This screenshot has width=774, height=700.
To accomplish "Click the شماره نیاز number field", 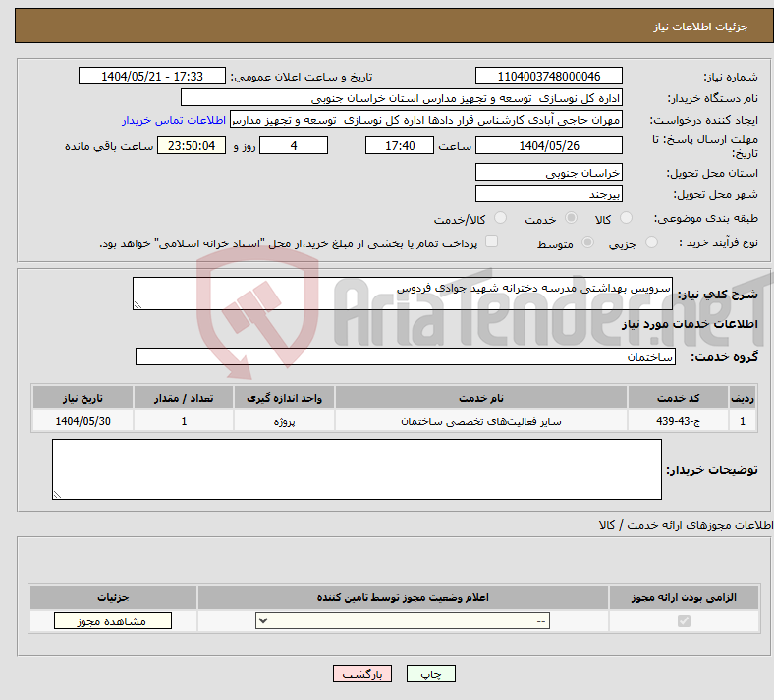I will [549, 77].
